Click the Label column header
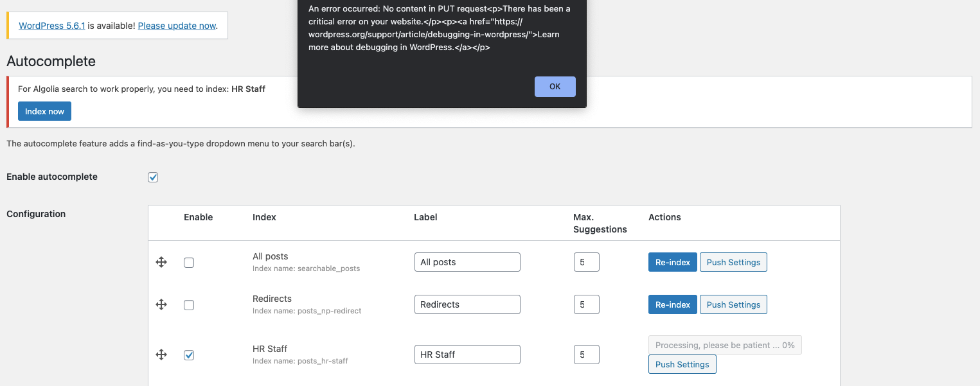980x386 pixels. point(425,217)
